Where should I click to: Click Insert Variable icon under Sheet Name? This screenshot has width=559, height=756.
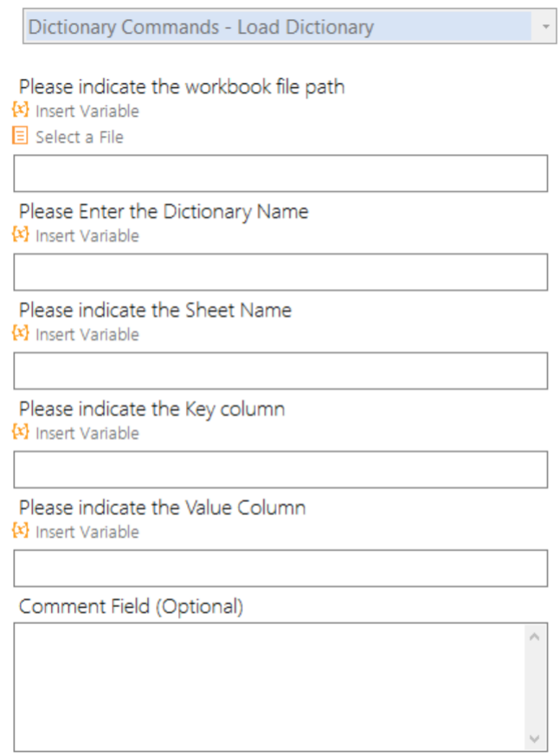point(21,334)
